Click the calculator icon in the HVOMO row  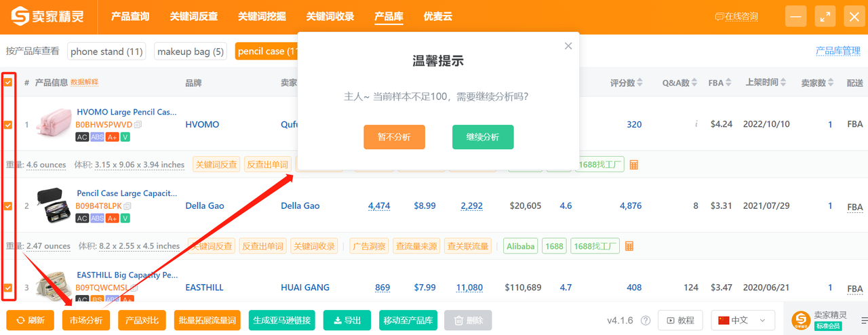click(x=634, y=165)
